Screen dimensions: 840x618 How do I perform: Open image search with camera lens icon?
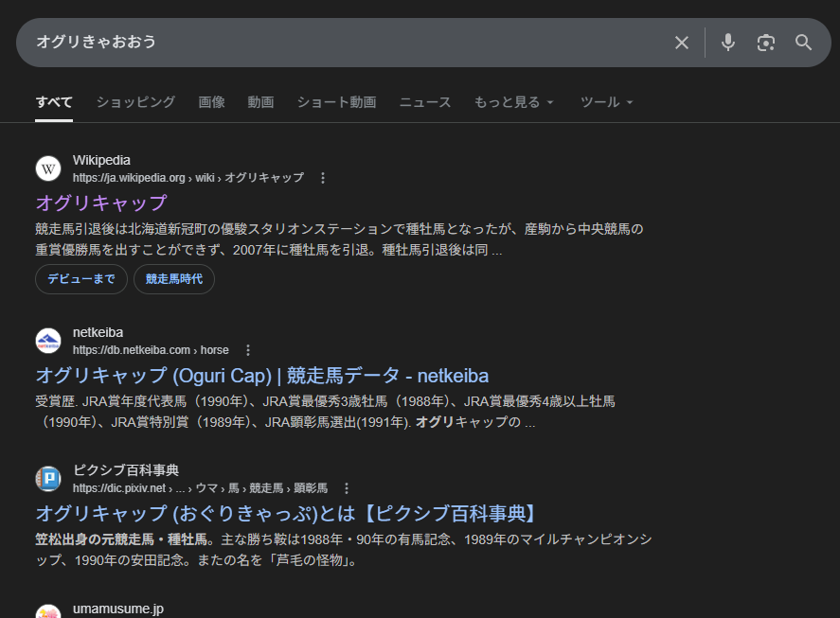[x=766, y=43]
